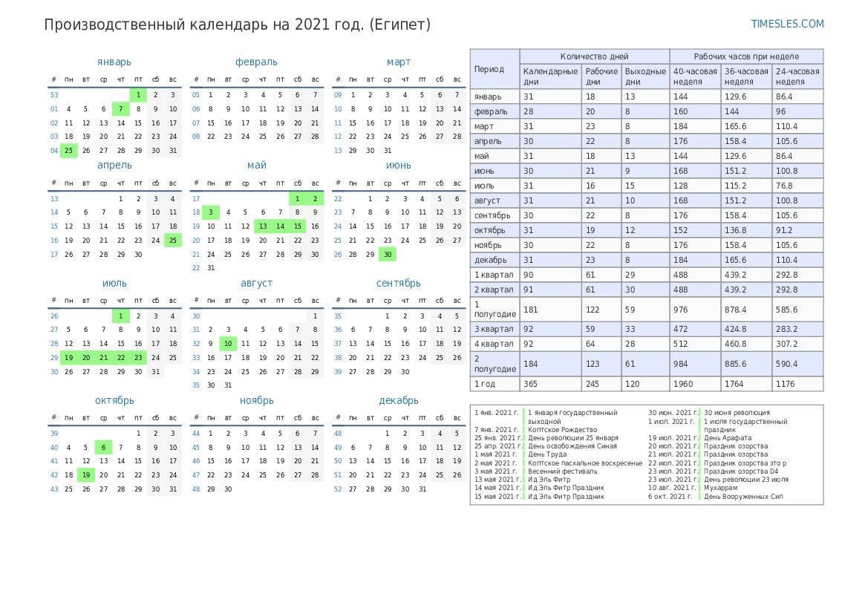Click the август heading above the calendar grid
Viewport: 868px width, 614px height.
pos(256,283)
